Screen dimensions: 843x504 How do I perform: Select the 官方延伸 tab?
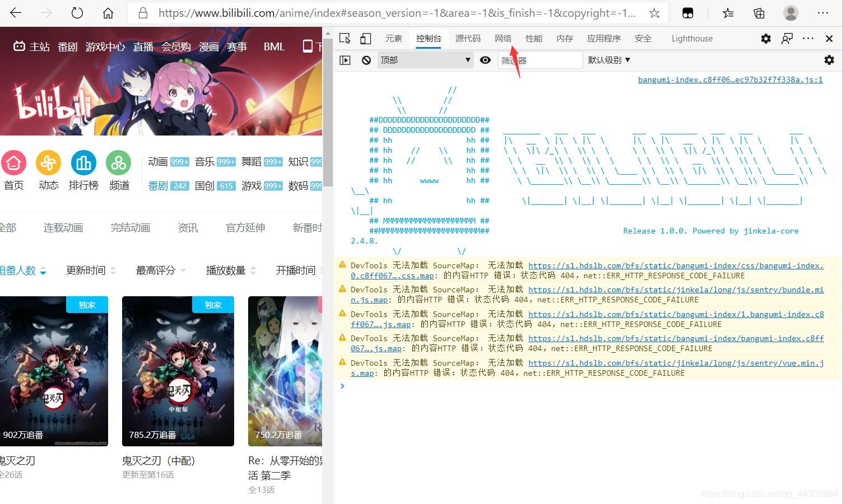coord(245,228)
